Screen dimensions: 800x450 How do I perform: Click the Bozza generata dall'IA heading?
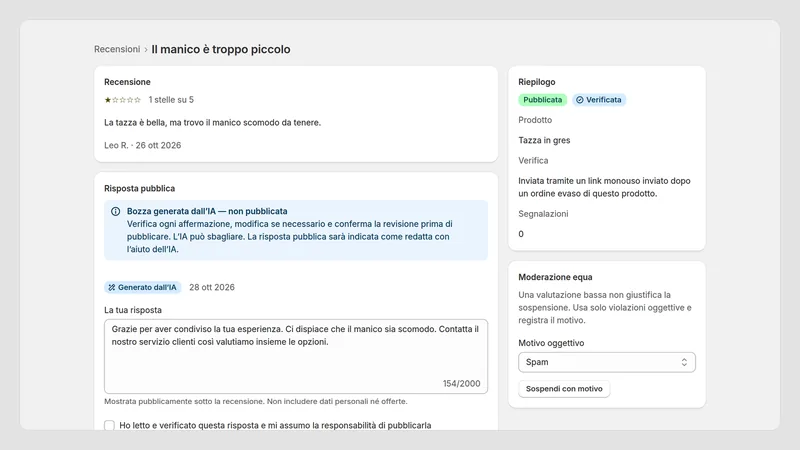click(207, 211)
